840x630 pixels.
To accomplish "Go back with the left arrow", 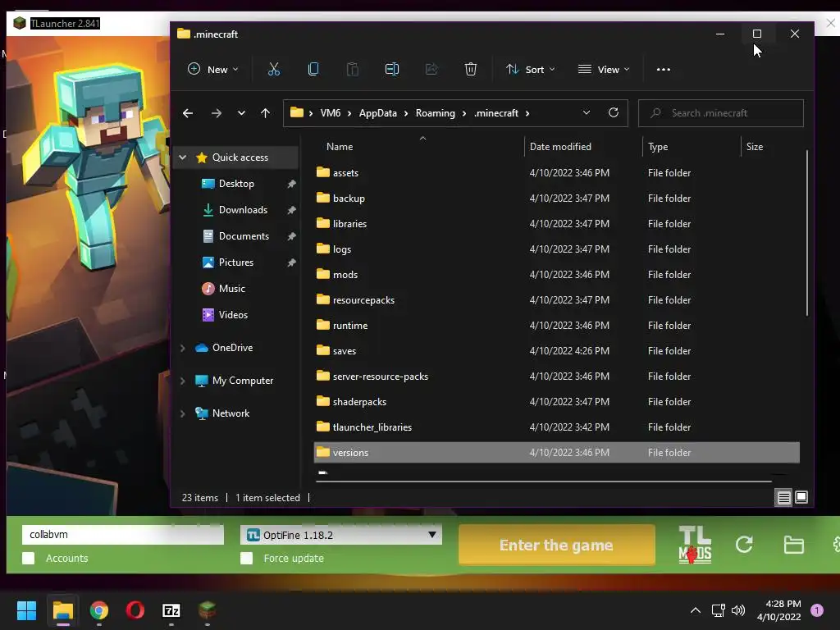I will click(188, 113).
